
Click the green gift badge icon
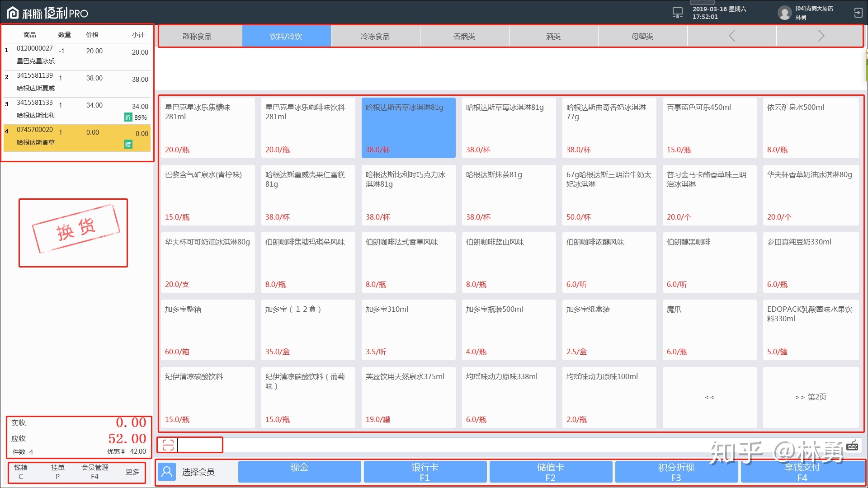pyautogui.click(x=128, y=144)
